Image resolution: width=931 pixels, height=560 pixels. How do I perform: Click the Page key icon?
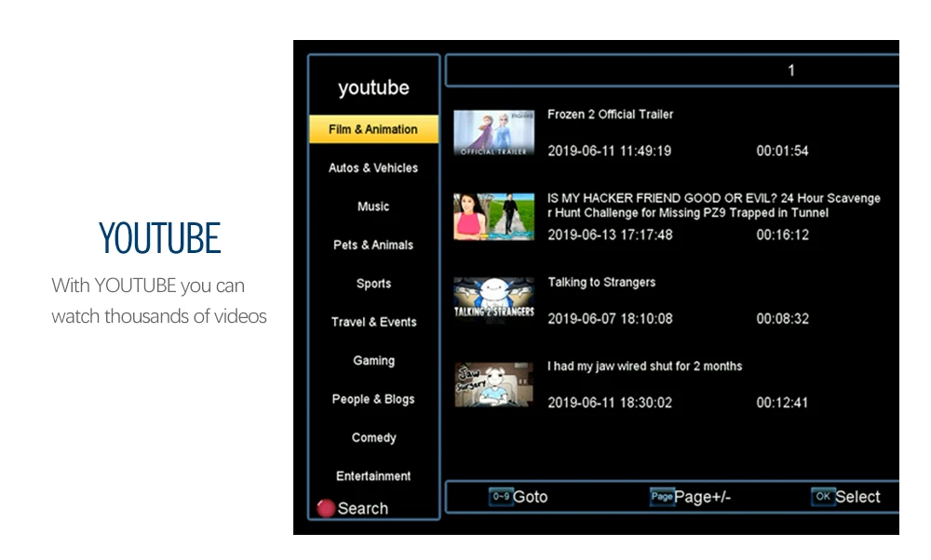click(x=662, y=497)
